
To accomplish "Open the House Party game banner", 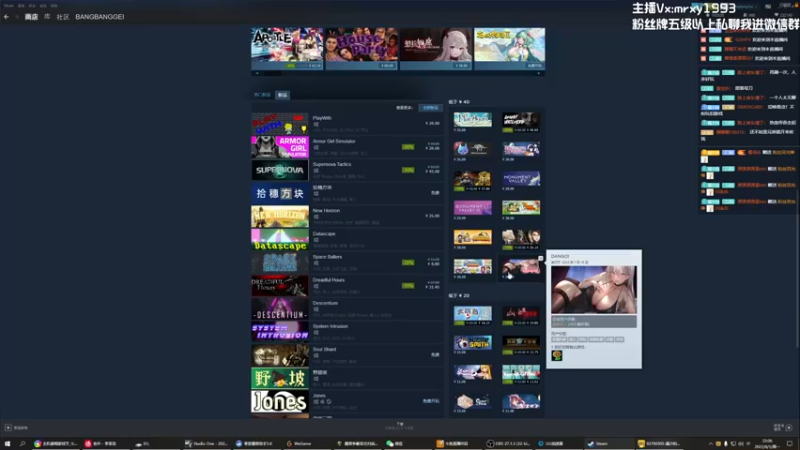I will tap(361, 48).
